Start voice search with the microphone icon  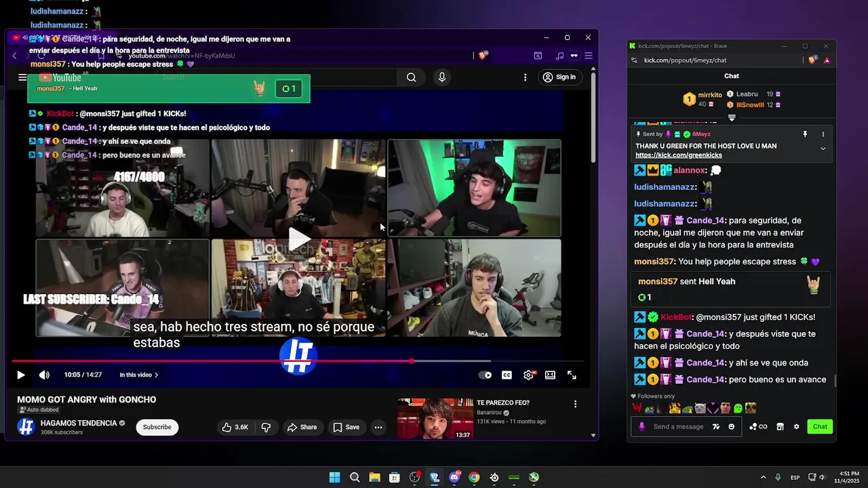click(x=442, y=77)
